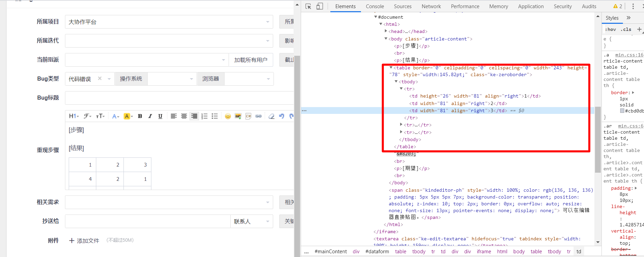
Task: Toggle the :hov element state panel
Action: 610,30
